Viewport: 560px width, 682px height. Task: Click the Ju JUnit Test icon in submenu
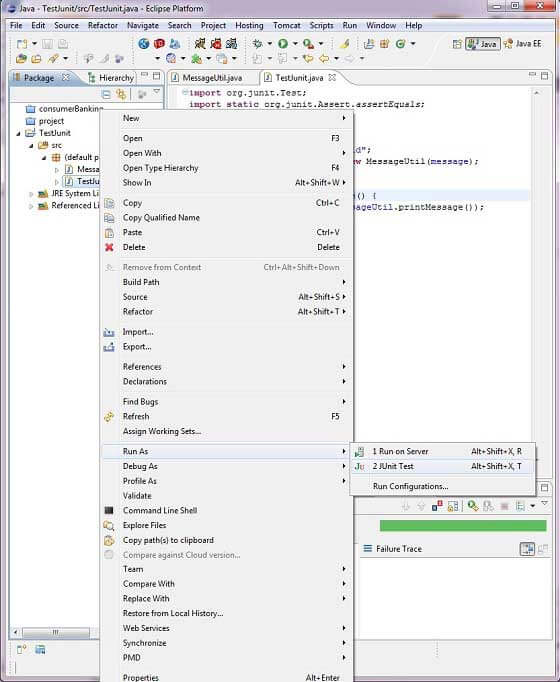point(360,466)
